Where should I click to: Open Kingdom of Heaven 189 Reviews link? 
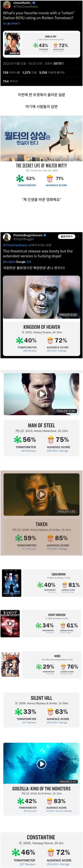[x=30, y=351]
